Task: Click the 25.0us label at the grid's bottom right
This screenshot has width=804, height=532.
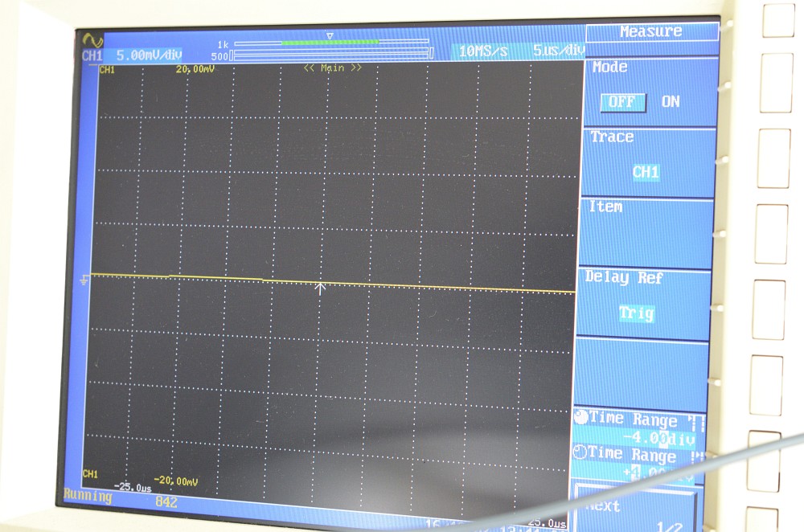Action: (x=547, y=523)
